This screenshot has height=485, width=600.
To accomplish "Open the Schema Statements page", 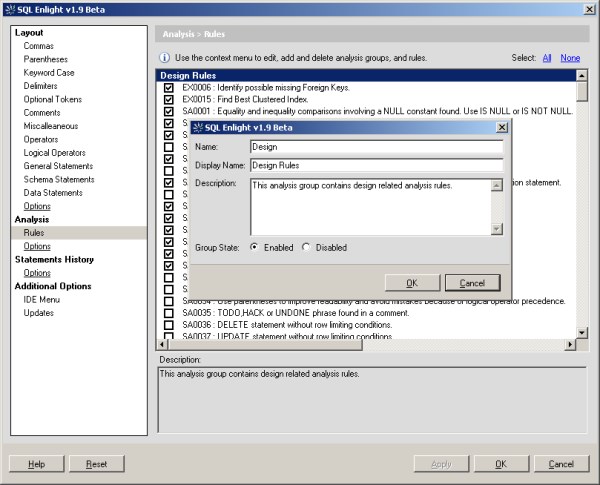I will click(59, 180).
